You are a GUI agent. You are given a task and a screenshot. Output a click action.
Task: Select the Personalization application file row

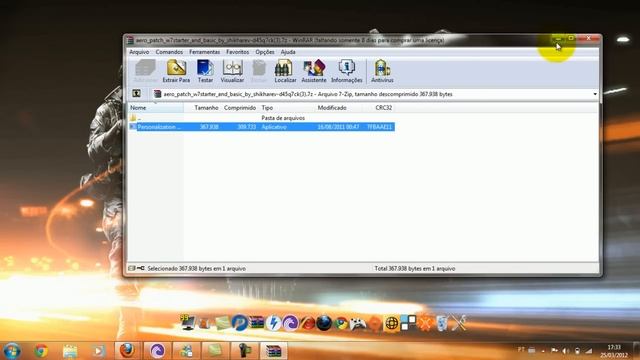tap(261, 127)
